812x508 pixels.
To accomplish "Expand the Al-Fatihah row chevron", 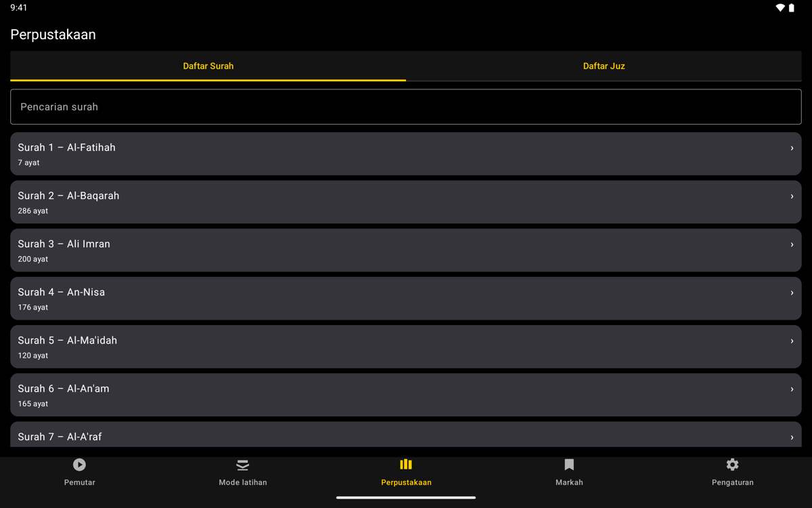I will pos(792,148).
